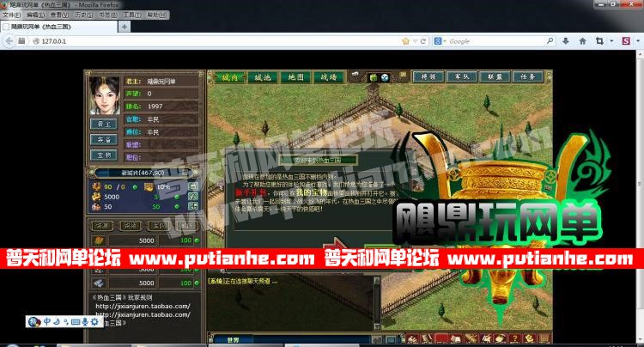
Task: Toggle IME moon half-width icon
Action: (x=57, y=321)
